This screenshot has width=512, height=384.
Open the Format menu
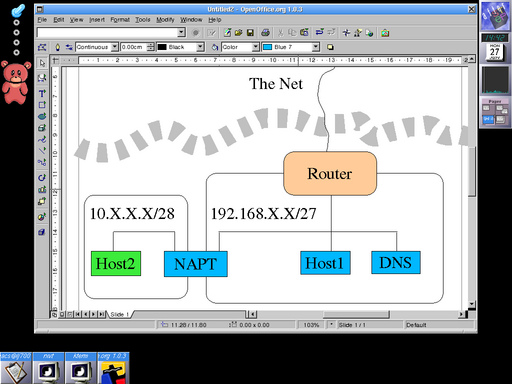[120, 20]
